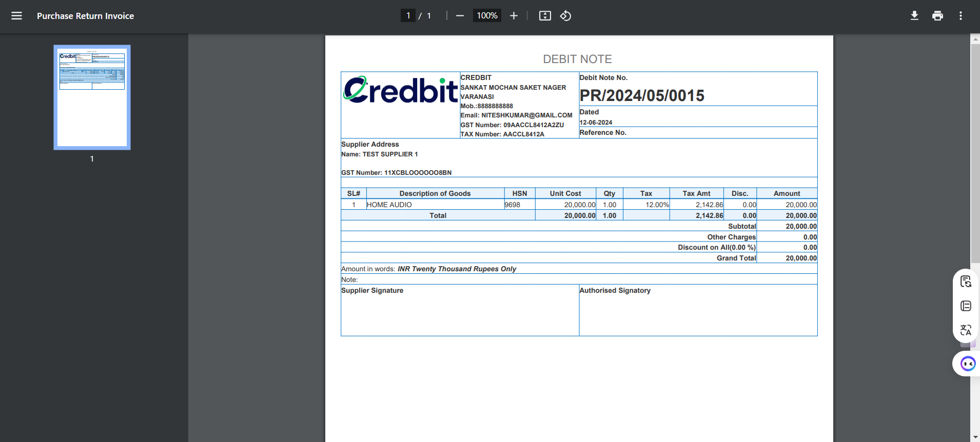The width and height of the screenshot is (980, 442).
Task: Click the Supplier Address label
Action: [x=370, y=144]
